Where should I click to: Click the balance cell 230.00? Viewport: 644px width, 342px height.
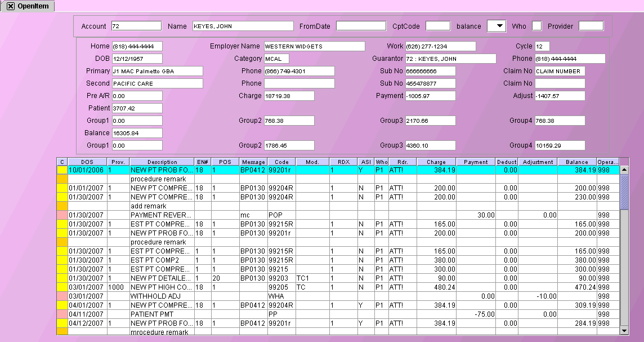(577, 197)
